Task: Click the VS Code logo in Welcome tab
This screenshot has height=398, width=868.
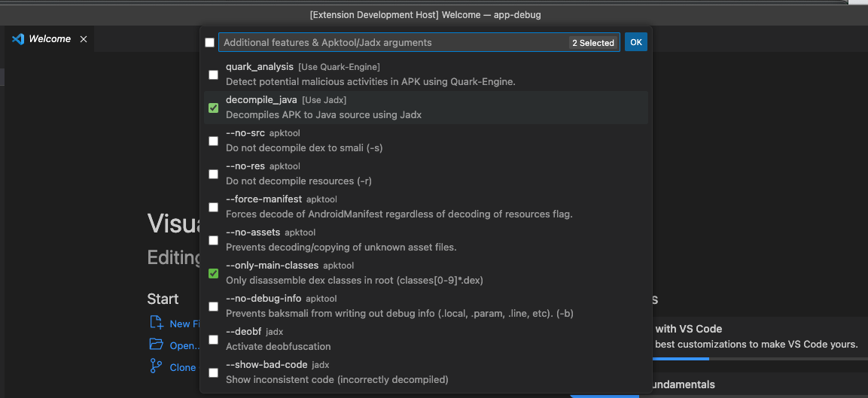Action: (x=18, y=39)
